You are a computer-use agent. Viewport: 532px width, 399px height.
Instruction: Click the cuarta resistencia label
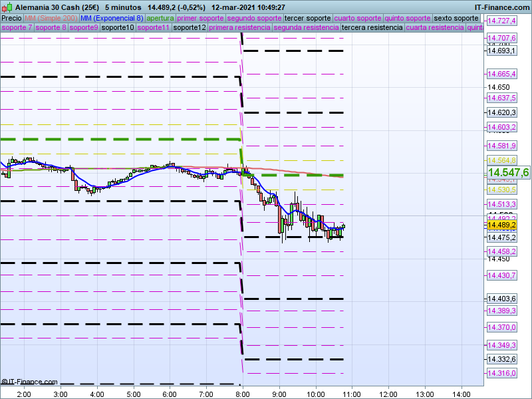point(435,28)
